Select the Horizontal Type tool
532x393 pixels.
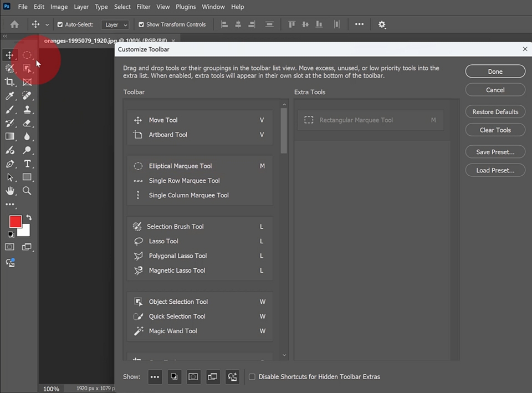pyautogui.click(x=27, y=164)
